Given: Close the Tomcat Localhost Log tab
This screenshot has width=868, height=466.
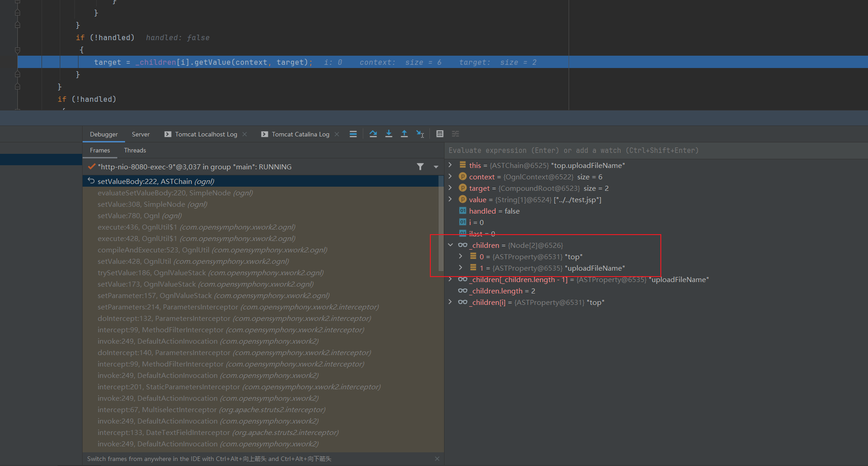Looking at the screenshot, I should coord(245,134).
